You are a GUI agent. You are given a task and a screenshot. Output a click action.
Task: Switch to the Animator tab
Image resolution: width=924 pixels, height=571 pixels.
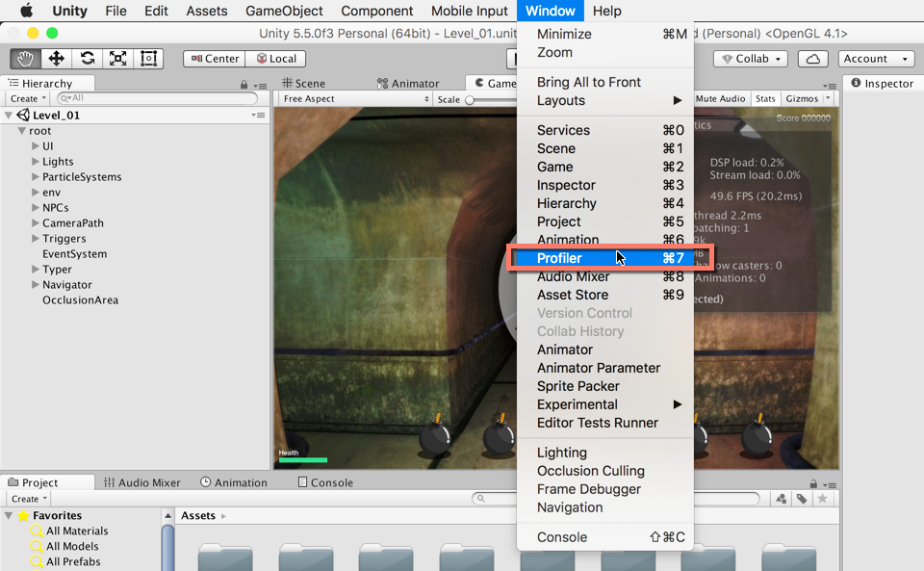pyautogui.click(x=408, y=84)
